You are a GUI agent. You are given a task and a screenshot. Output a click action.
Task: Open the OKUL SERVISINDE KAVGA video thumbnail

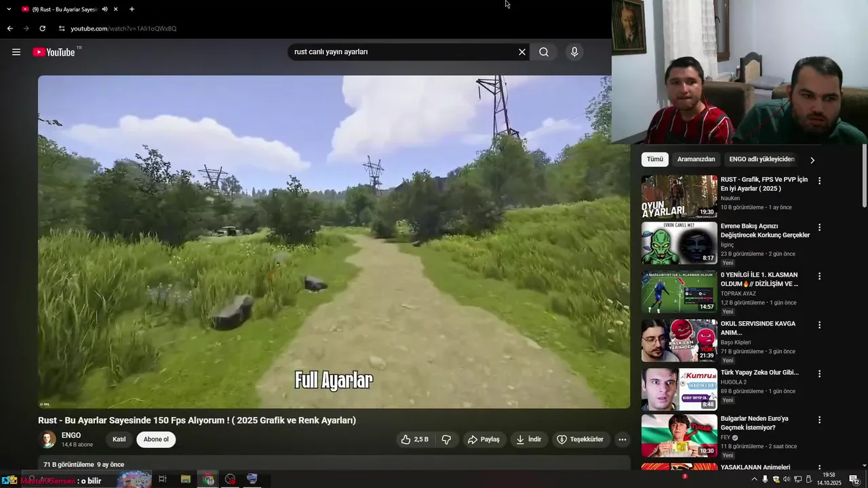click(679, 340)
